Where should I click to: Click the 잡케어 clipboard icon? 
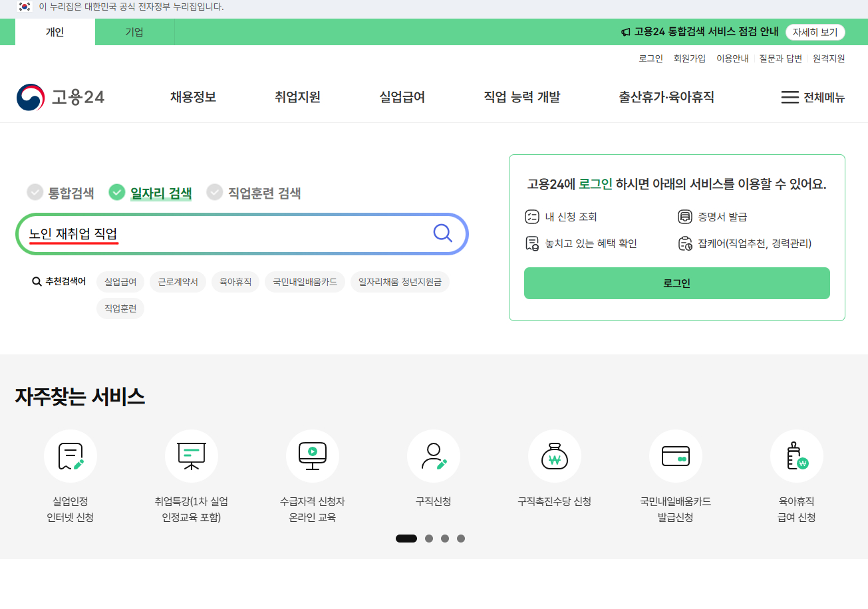(685, 243)
